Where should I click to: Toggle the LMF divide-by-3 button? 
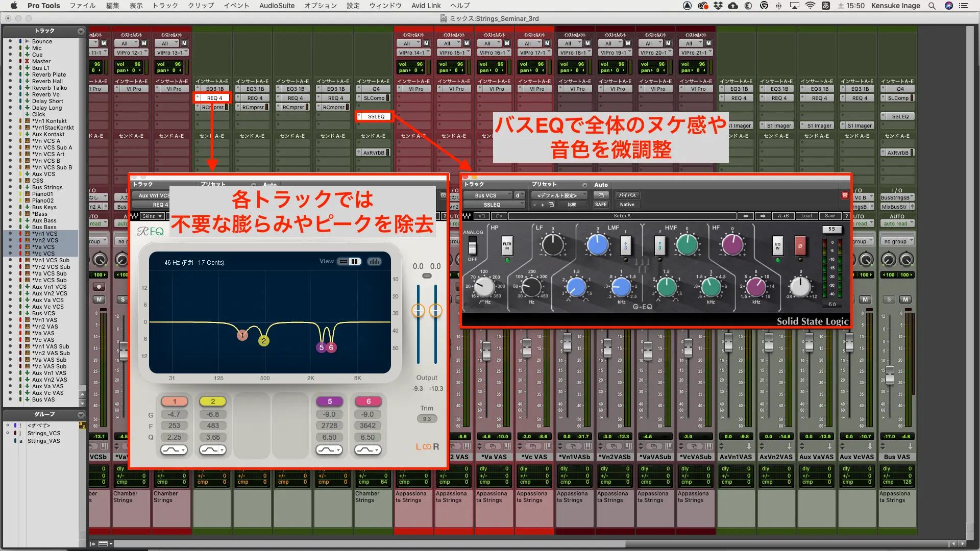(x=626, y=246)
